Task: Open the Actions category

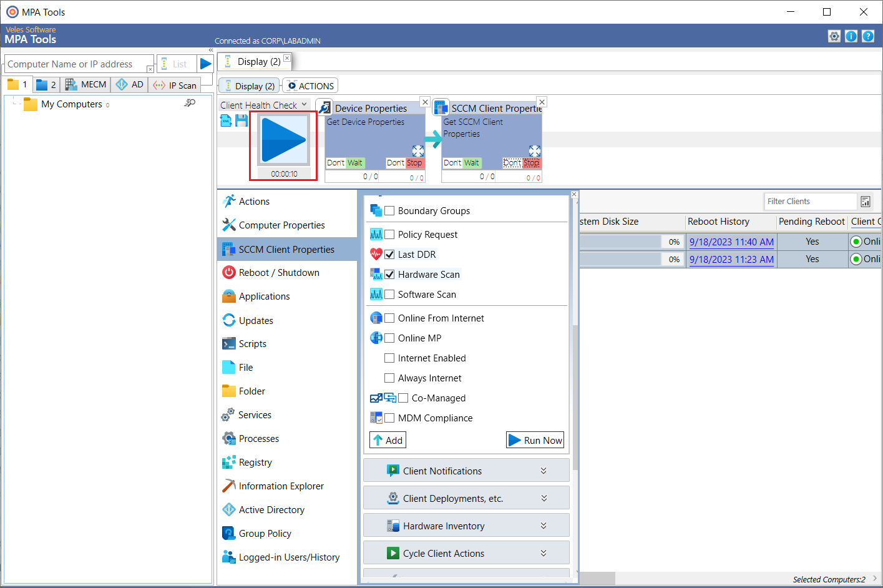Action: pos(254,201)
